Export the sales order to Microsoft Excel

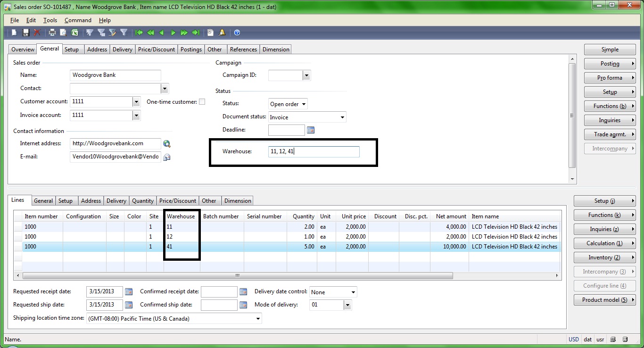[x=74, y=33]
